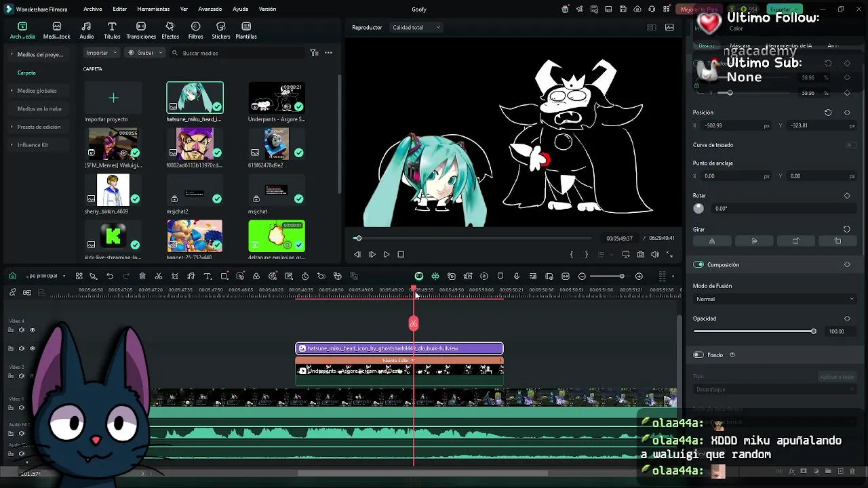Take a snapshot with the camera icon under preview
The width and height of the screenshot is (868, 488).
pos(641,254)
